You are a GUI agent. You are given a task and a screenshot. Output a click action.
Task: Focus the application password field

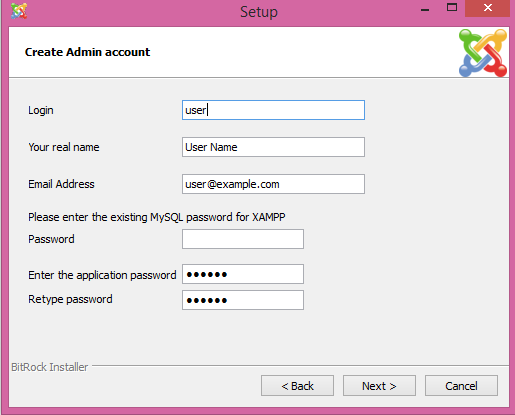point(243,274)
